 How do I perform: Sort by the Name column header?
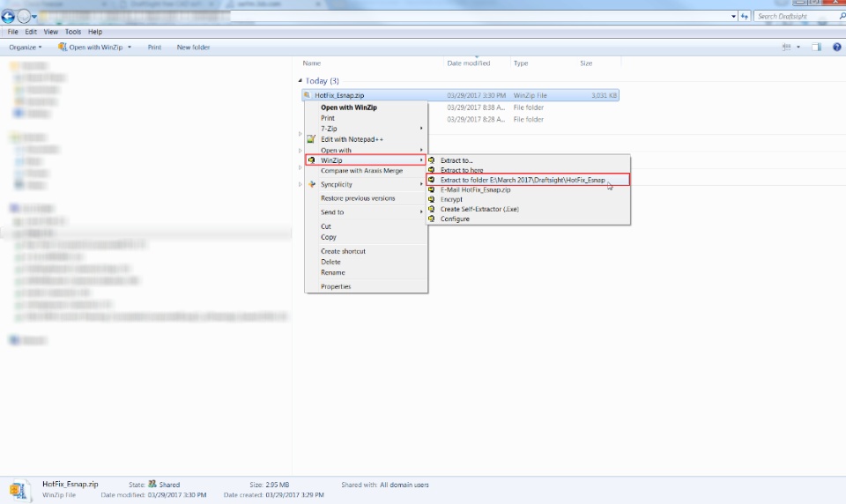click(x=311, y=63)
